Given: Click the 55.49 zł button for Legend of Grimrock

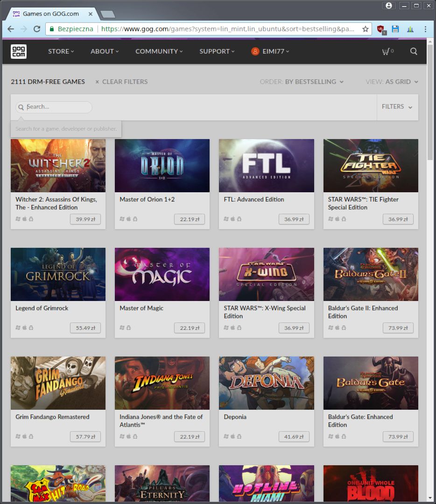Looking at the screenshot, I should click(x=85, y=328).
